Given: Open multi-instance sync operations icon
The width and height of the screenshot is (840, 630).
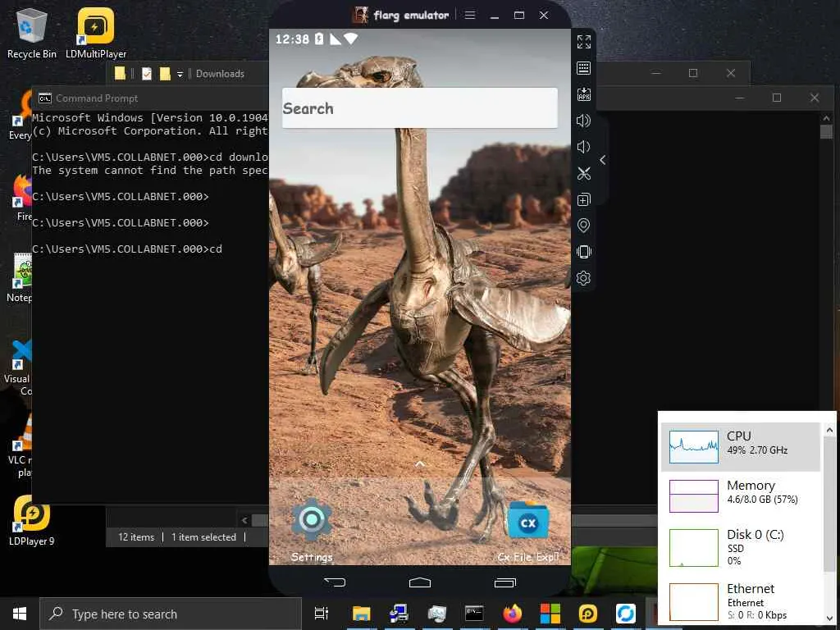Looking at the screenshot, I should click(x=584, y=199).
